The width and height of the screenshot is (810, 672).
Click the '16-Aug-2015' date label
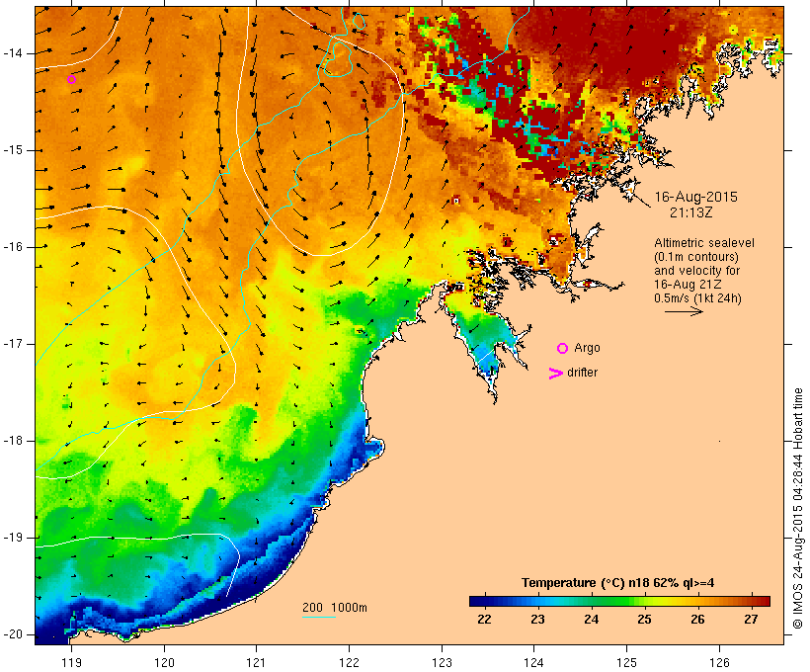coord(695,197)
